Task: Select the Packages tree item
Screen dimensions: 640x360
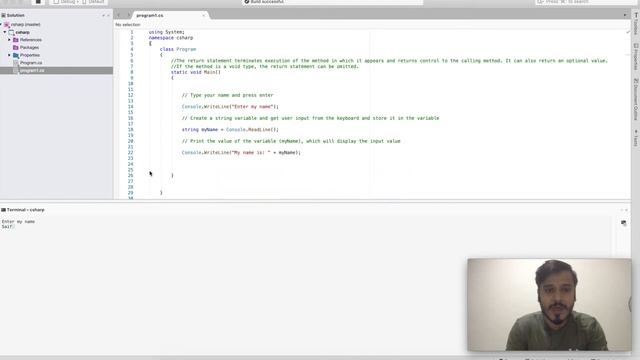Action: coord(29,47)
